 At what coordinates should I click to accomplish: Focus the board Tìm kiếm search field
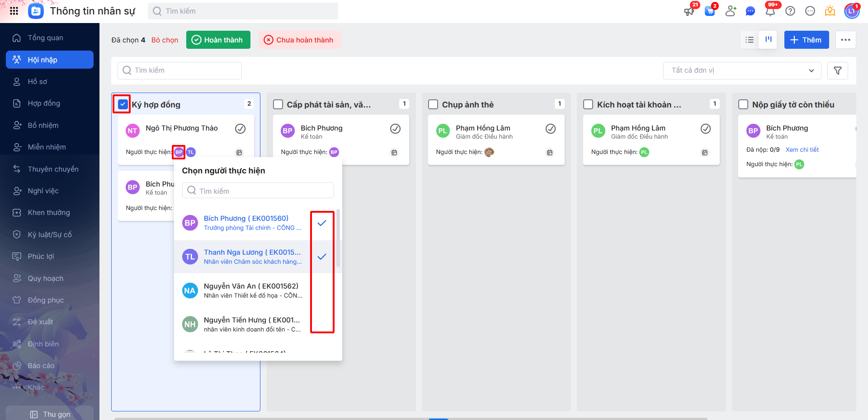tap(179, 70)
